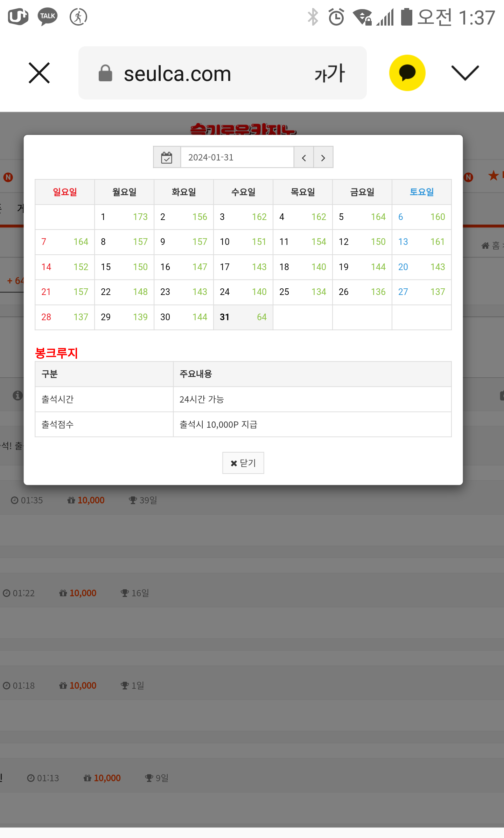Select calendar day 10 with 151
Viewport: 504px width, 838px height.
pyautogui.click(x=243, y=242)
